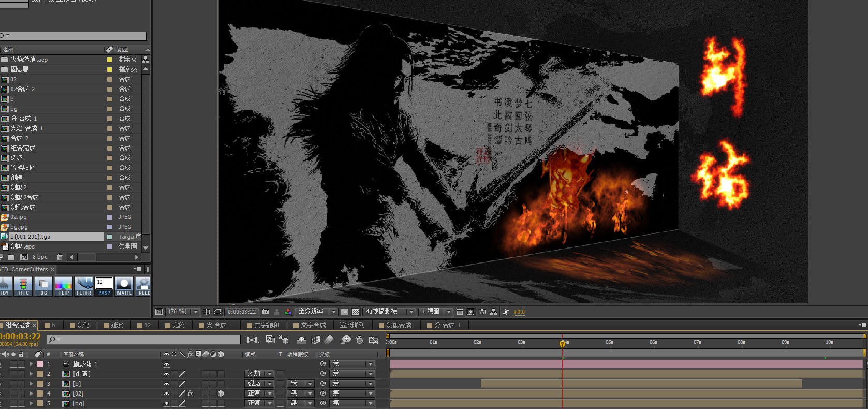This screenshot has height=409, width=868.
Task: Toggle always preview this view icon
Action: click(159, 312)
